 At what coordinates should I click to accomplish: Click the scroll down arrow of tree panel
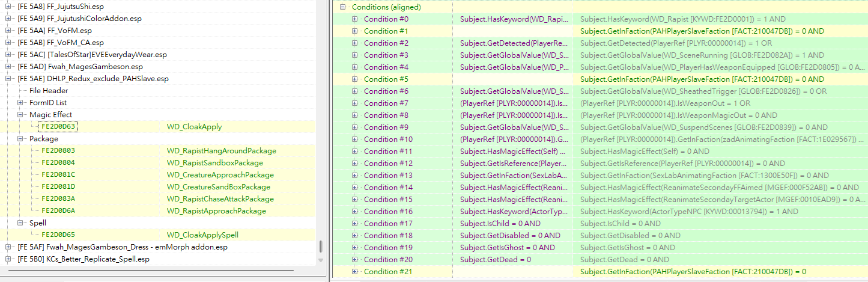[x=321, y=260]
